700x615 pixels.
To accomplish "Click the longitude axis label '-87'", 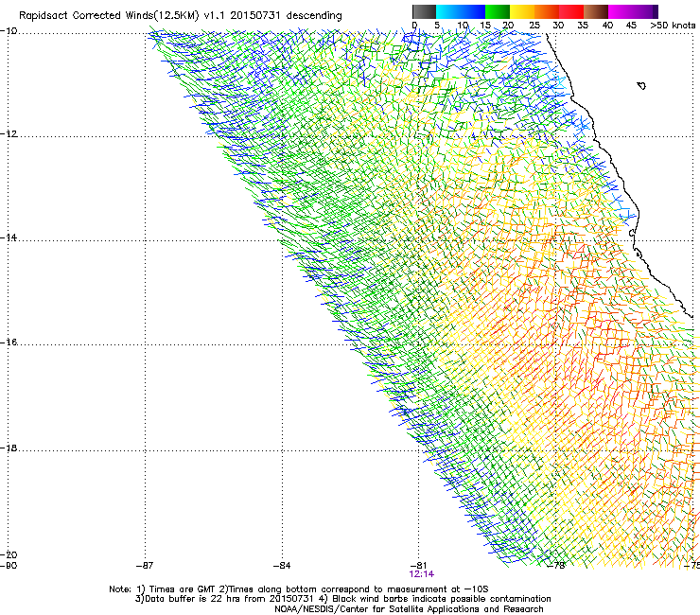I will point(145,566).
